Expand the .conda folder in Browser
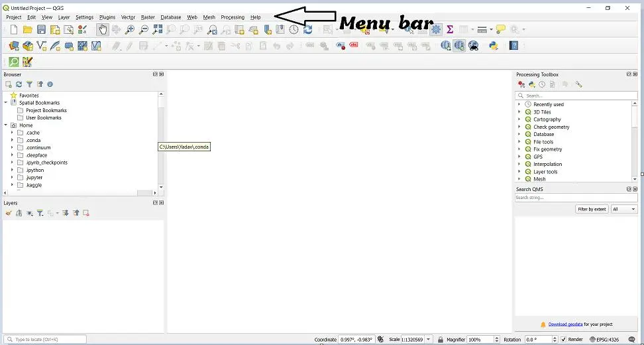 click(12, 140)
